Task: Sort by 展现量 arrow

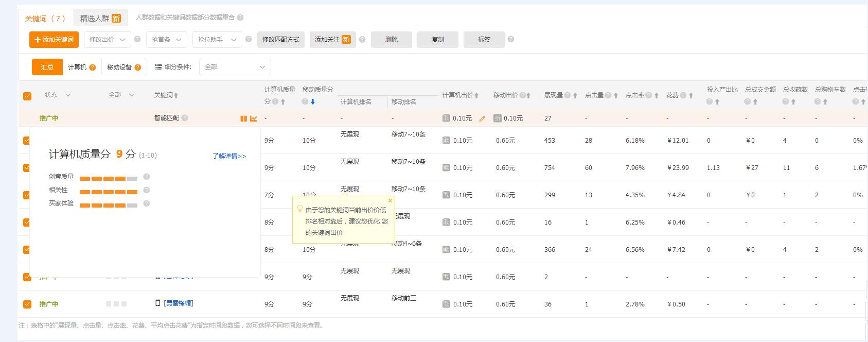Action: pos(575,95)
